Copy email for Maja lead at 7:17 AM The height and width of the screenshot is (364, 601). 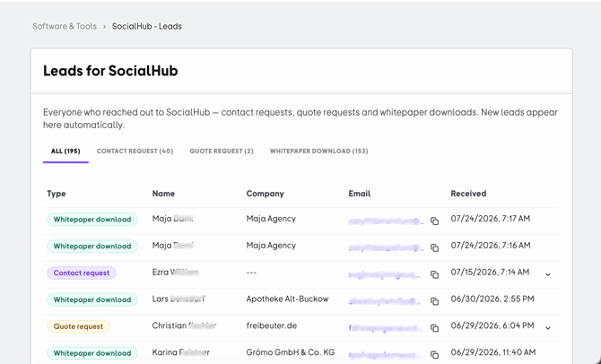pyautogui.click(x=434, y=221)
